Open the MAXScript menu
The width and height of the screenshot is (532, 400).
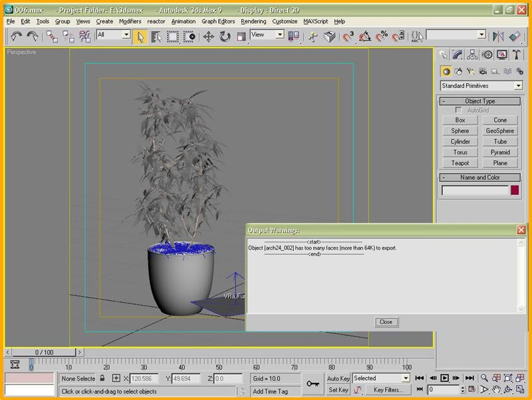[x=315, y=21]
